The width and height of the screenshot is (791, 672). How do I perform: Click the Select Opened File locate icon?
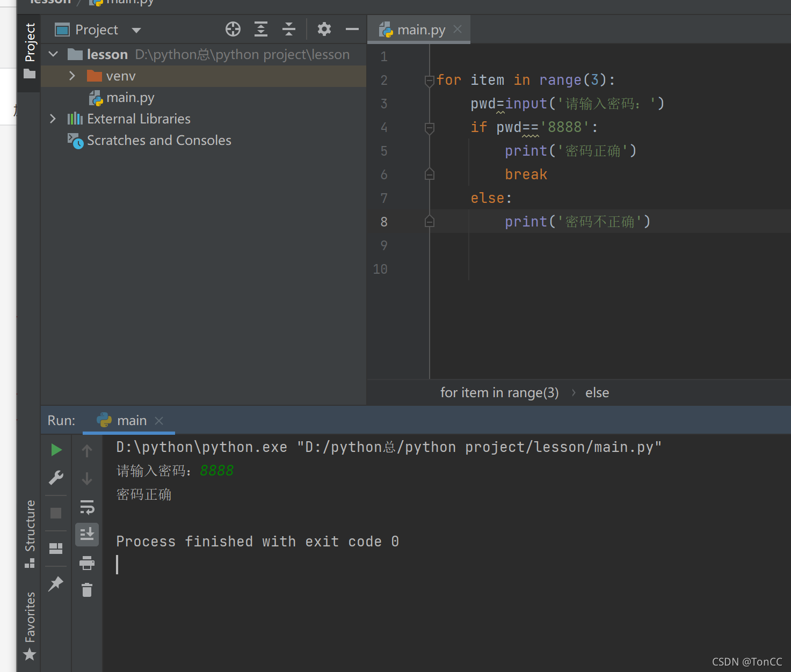(x=233, y=29)
